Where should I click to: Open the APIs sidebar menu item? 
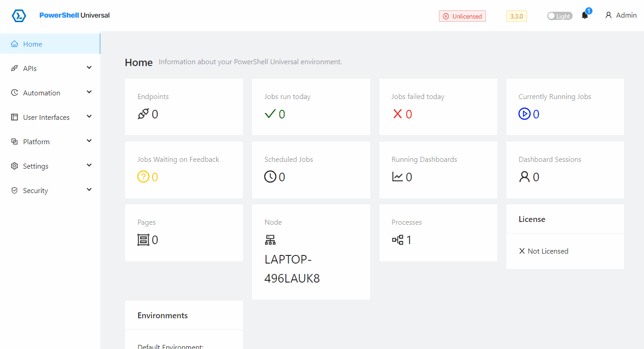[x=50, y=68]
